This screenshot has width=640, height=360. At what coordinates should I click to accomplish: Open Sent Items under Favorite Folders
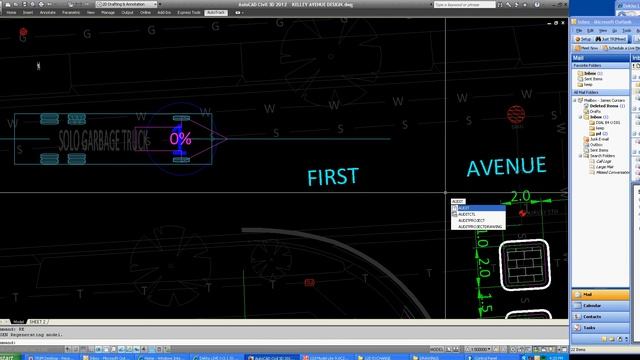tap(590, 79)
